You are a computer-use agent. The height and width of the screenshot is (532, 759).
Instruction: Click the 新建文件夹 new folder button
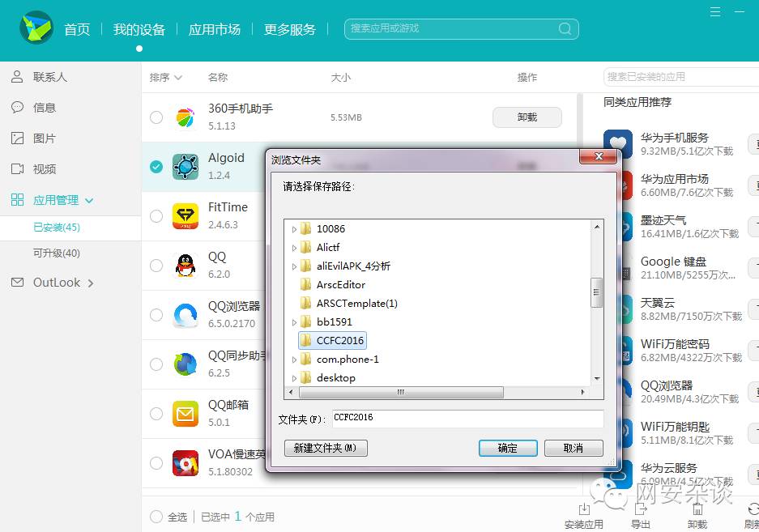coord(326,448)
